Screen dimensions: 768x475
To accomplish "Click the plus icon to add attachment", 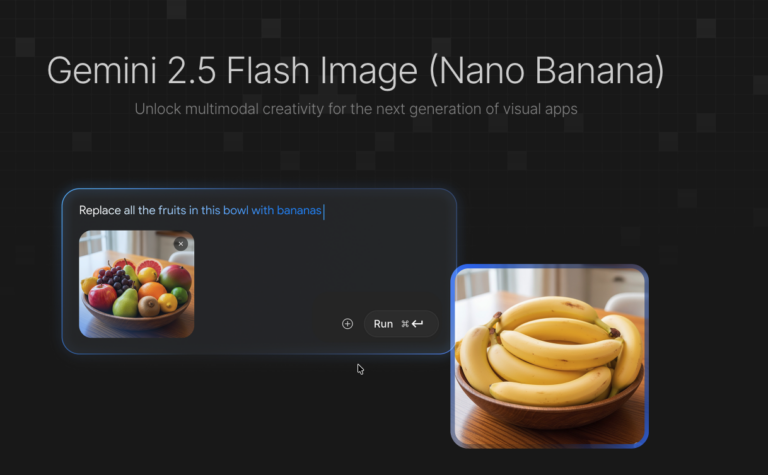I will click(x=347, y=324).
